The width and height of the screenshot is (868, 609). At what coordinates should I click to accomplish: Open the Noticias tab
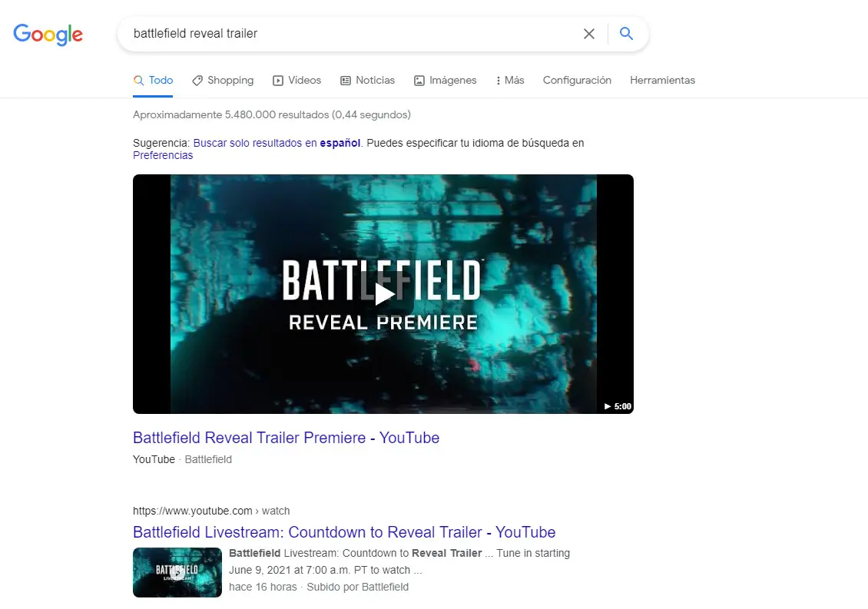click(368, 81)
